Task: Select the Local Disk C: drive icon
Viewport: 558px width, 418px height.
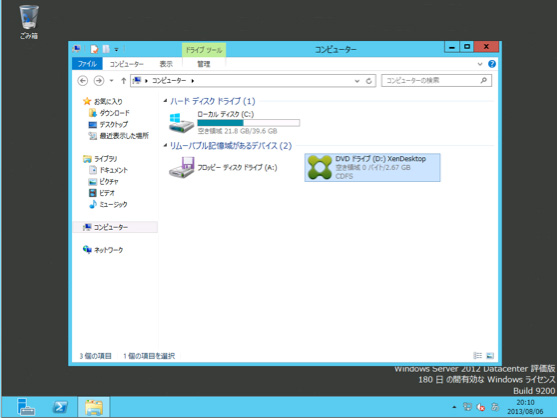Action: pyautogui.click(x=181, y=123)
